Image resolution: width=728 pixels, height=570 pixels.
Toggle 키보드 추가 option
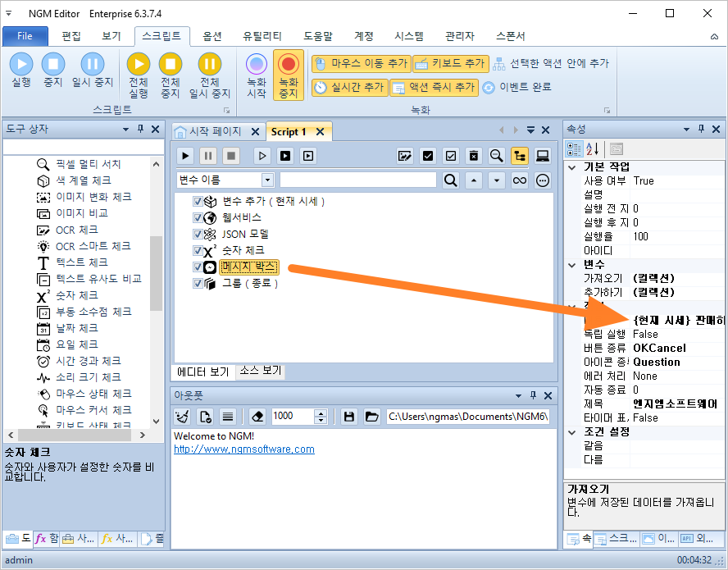[451, 63]
